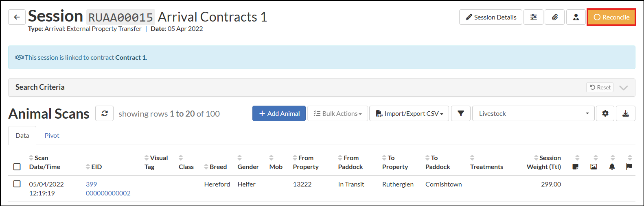
Task: Click the download icon button
Action: click(626, 113)
